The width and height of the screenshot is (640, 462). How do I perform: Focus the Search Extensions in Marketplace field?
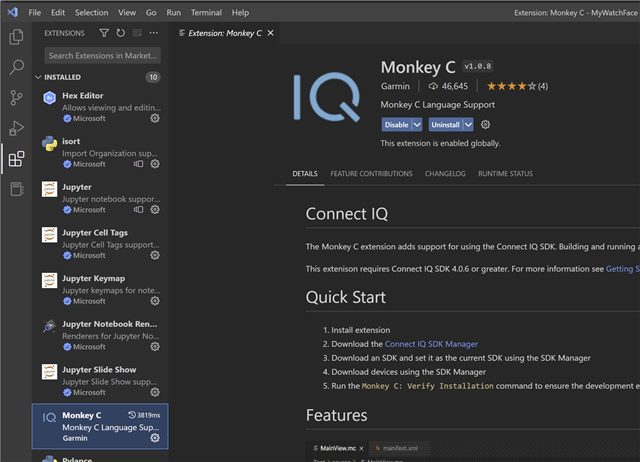point(102,56)
